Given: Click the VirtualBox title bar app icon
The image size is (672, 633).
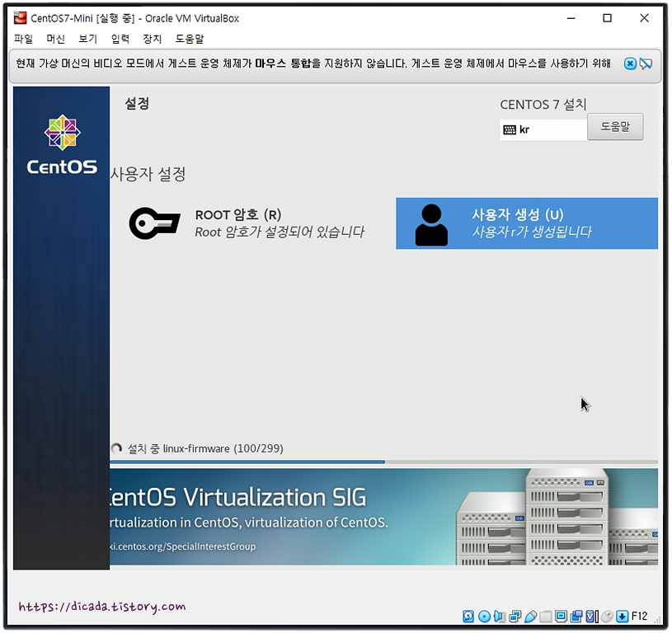Looking at the screenshot, I should pyautogui.click(x=20, y=18).
